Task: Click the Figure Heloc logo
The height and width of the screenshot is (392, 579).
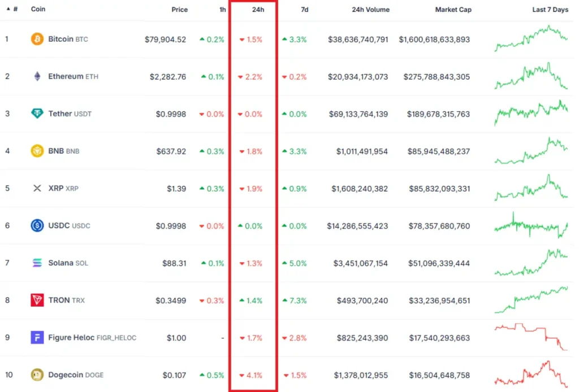Action: pyautogui.click(x=37, y=337)
